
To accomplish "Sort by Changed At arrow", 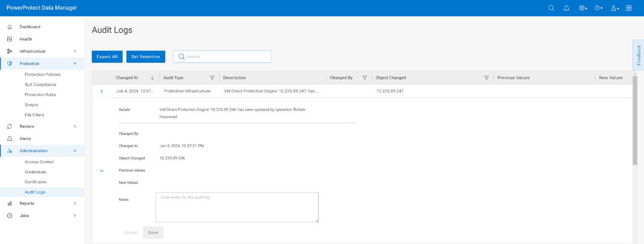I will [152, 78].
